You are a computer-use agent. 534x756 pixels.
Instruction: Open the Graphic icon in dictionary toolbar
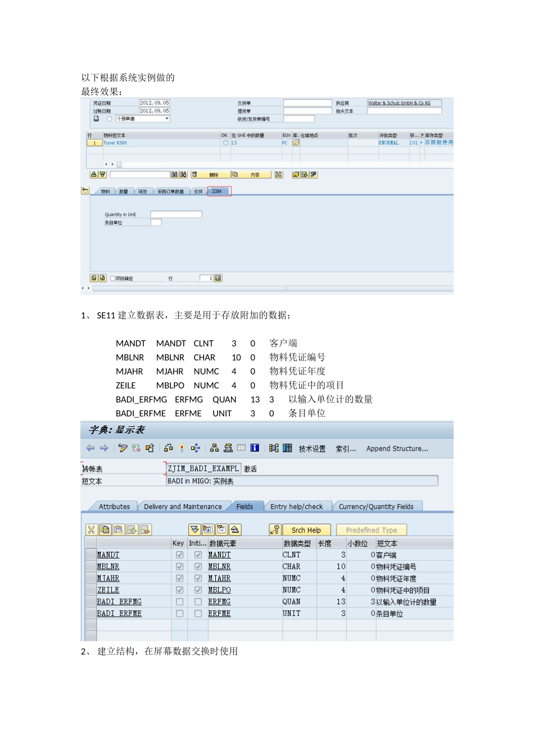tap(274, 448)
